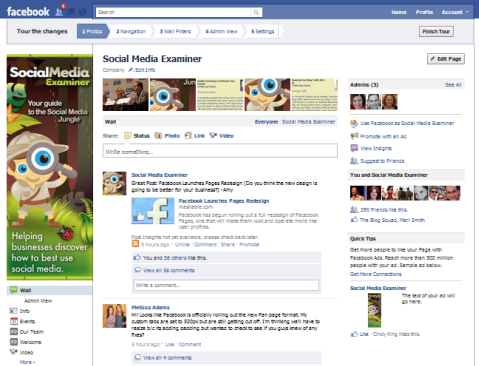The image size is (479, 366).
Task: Open Video in the left sidebar
Action: pos(21,352)
